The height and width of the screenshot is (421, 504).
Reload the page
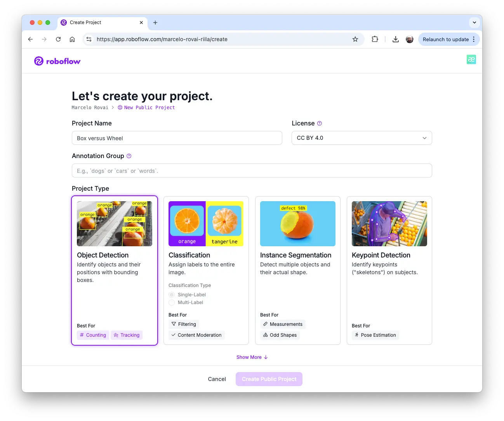tap(58, 39)
